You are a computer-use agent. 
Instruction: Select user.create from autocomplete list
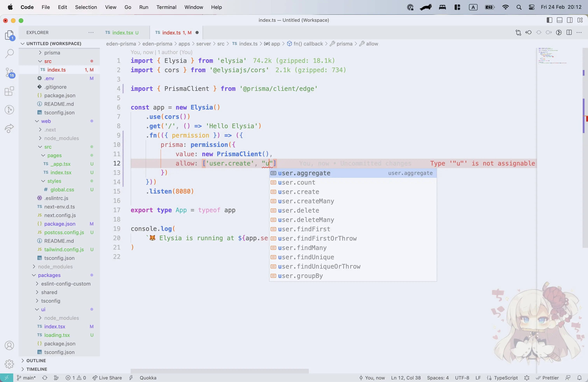pyautogui.click(x=298, y=192)
